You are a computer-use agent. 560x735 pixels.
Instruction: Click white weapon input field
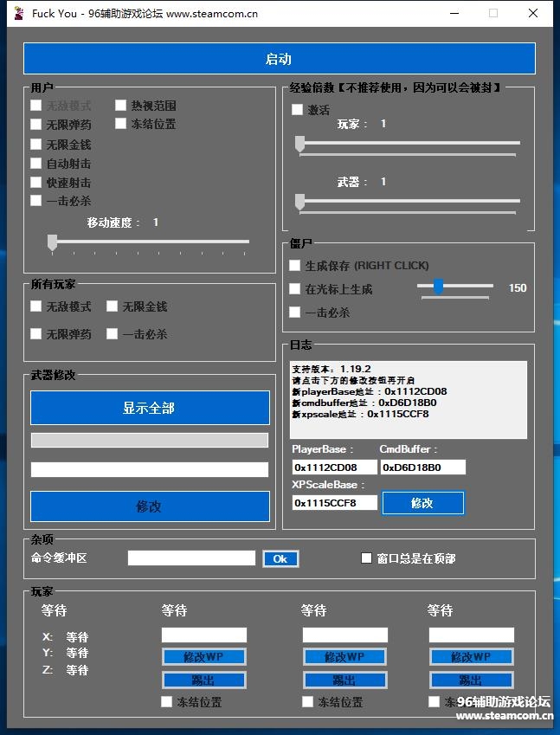pos(150,469)
